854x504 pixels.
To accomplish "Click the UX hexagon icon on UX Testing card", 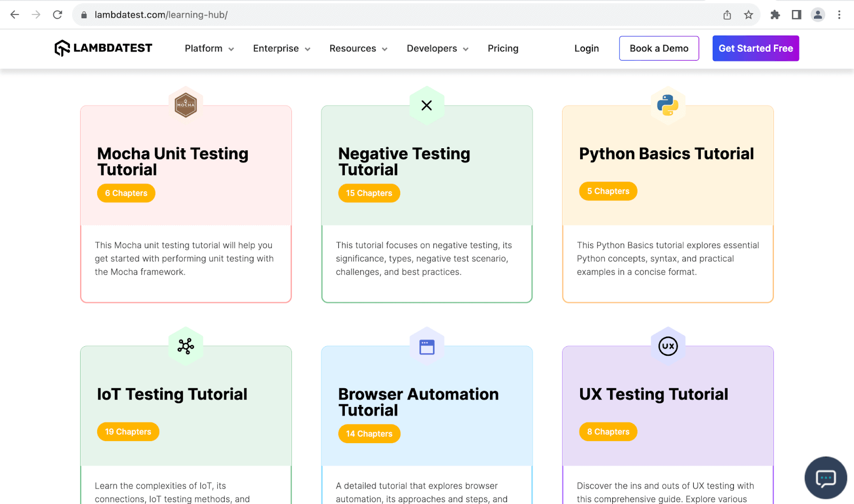I will pyautogui.click(x=667, y=346).
